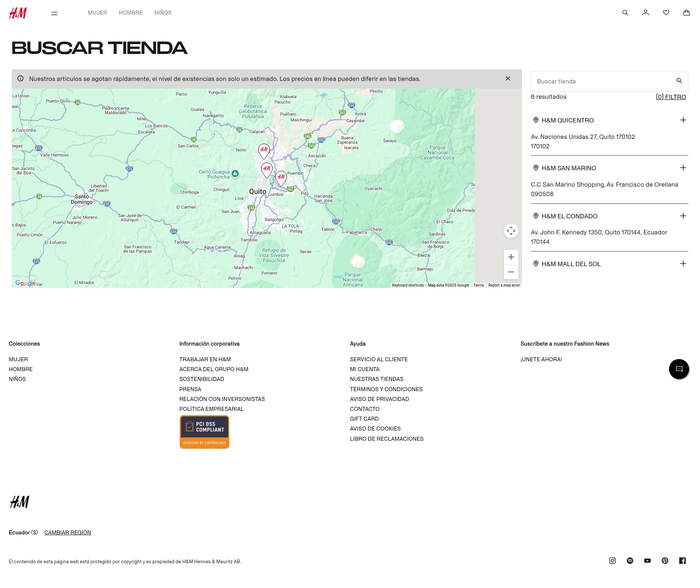Open the header search icon
Image resolution: width=700 pixels, height=588 pixels.
pos(625,13)
